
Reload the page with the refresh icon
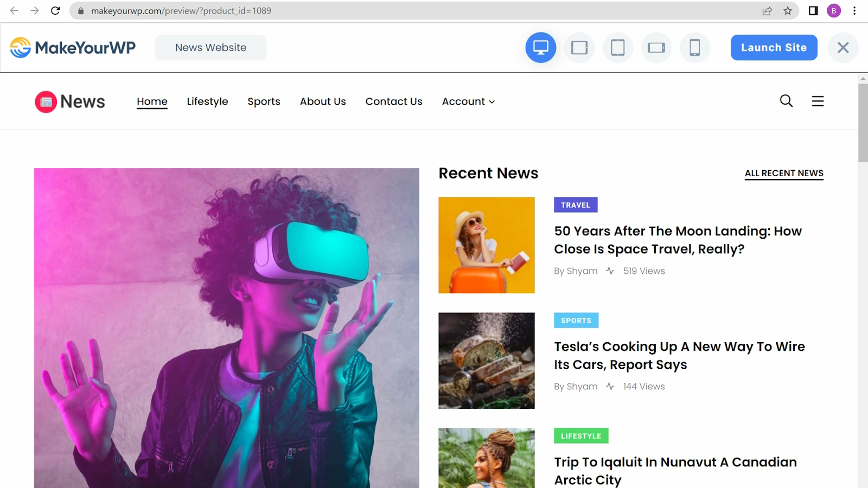pyautogui.click(x=55, y=11)
